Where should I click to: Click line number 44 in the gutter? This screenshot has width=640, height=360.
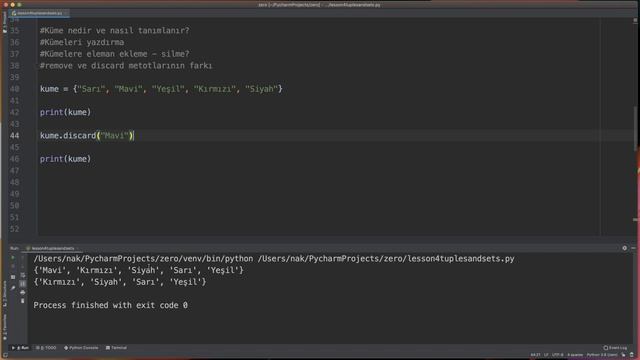coord(14,136)
